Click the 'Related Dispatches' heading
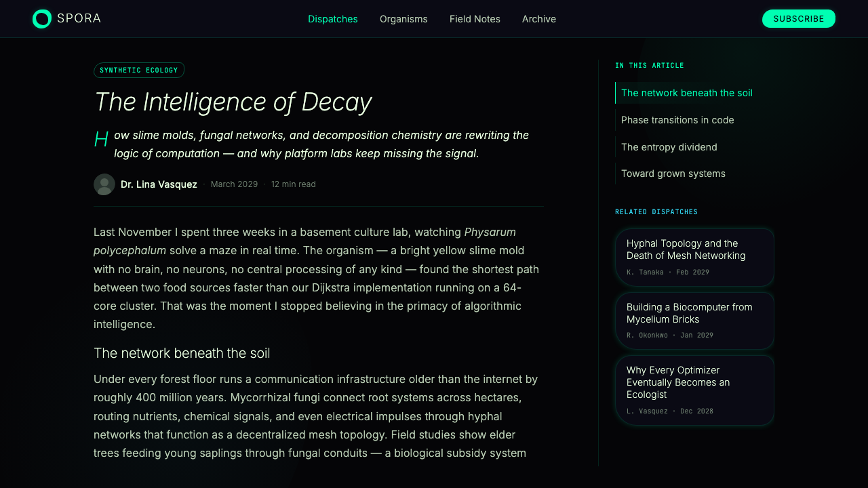Image resolution: width=868 pixels, height=488 pixels. 656,212
